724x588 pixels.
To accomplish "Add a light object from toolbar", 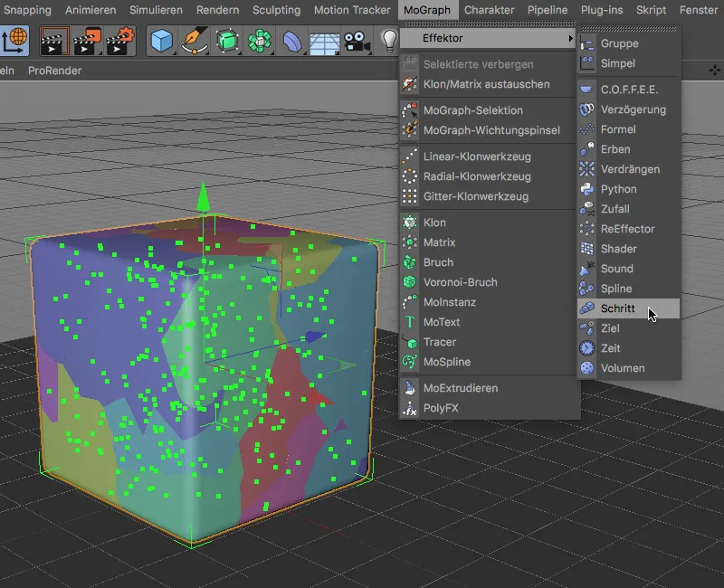I will (x=389, y=40).
